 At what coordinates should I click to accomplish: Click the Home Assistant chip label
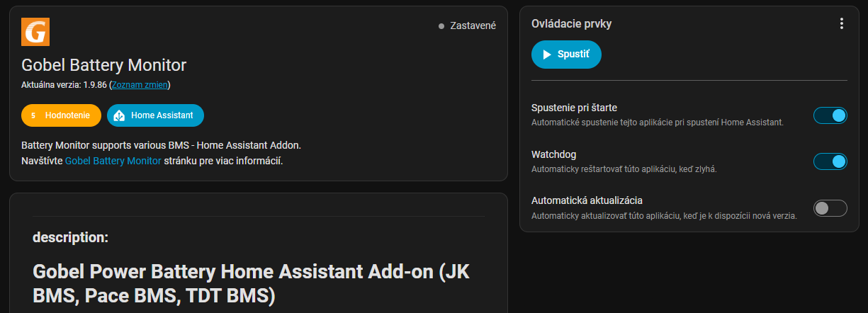(162, 115)
